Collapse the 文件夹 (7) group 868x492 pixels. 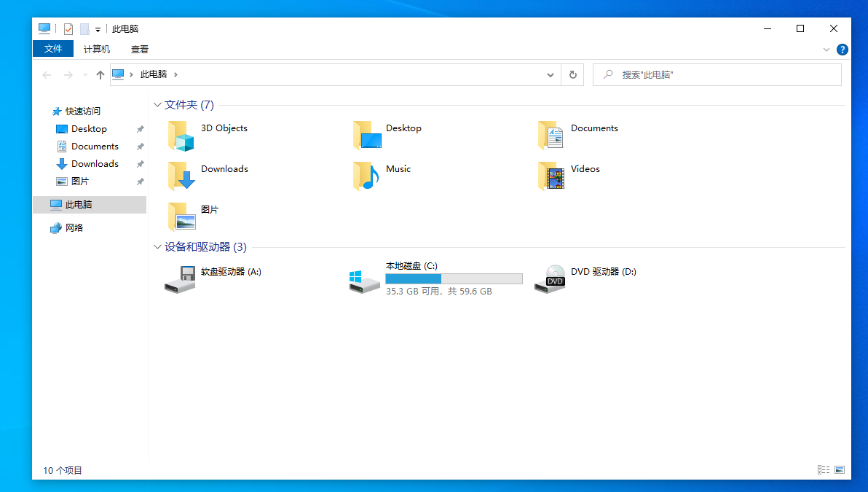coord(157,105)
